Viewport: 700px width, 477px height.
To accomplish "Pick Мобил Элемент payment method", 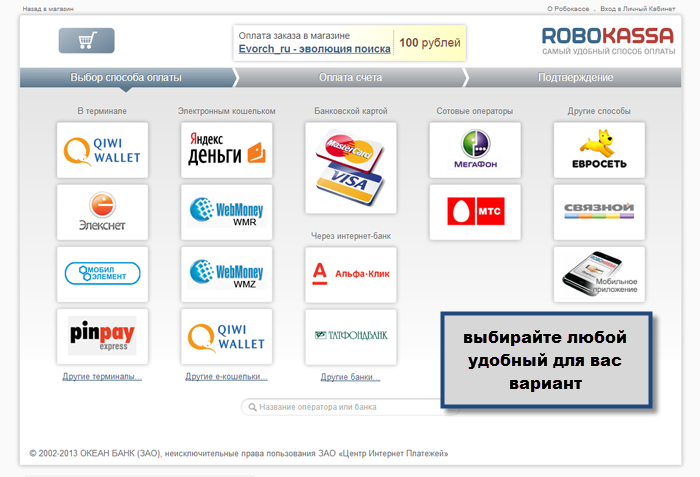I will point(102,274).
